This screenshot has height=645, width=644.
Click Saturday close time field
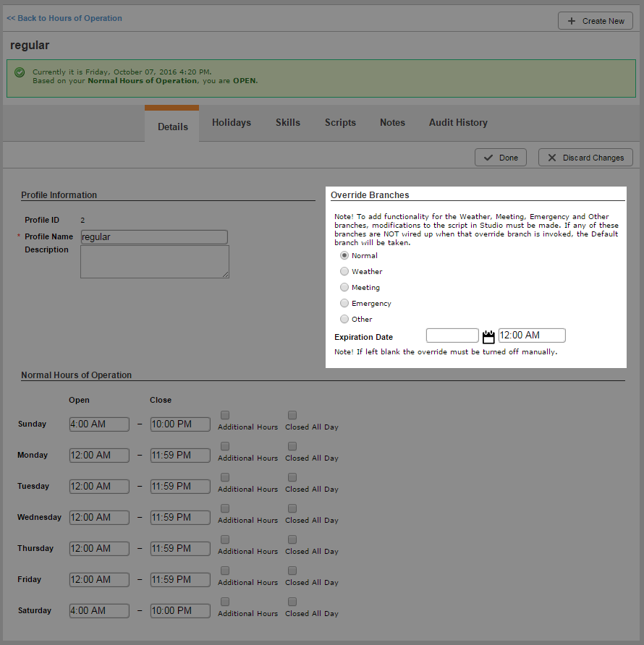pyautogui.click(x=180, y=611)
